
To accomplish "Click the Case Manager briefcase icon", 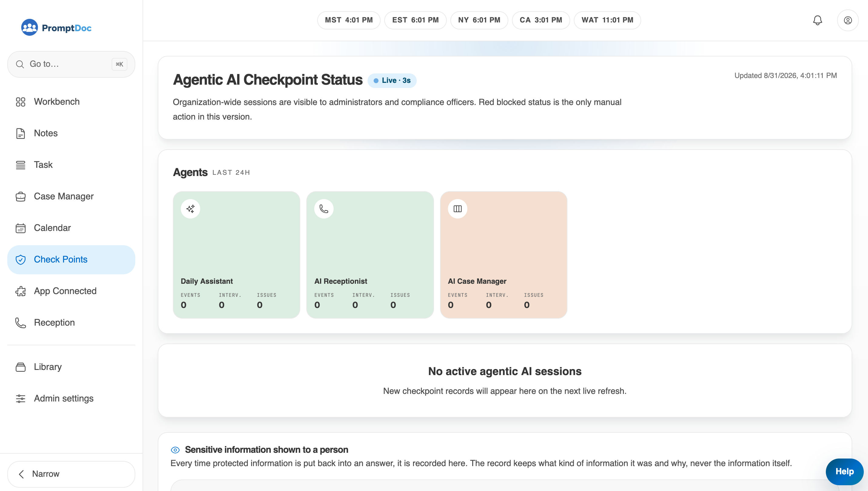I will tap(21, 197).
